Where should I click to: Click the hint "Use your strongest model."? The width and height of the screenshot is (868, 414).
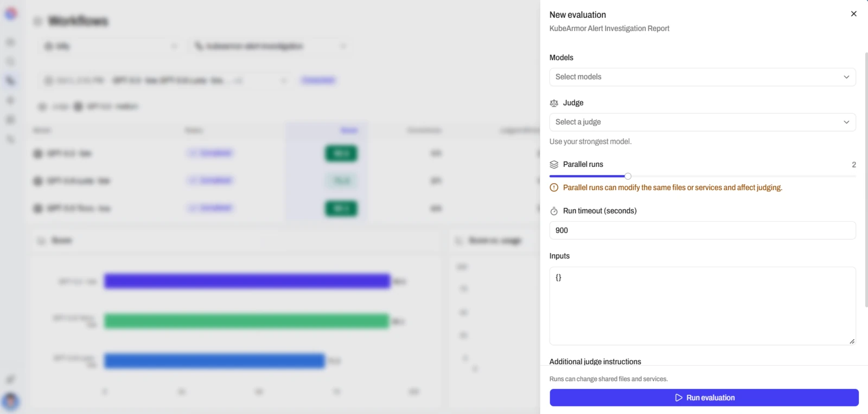[590, 141]
